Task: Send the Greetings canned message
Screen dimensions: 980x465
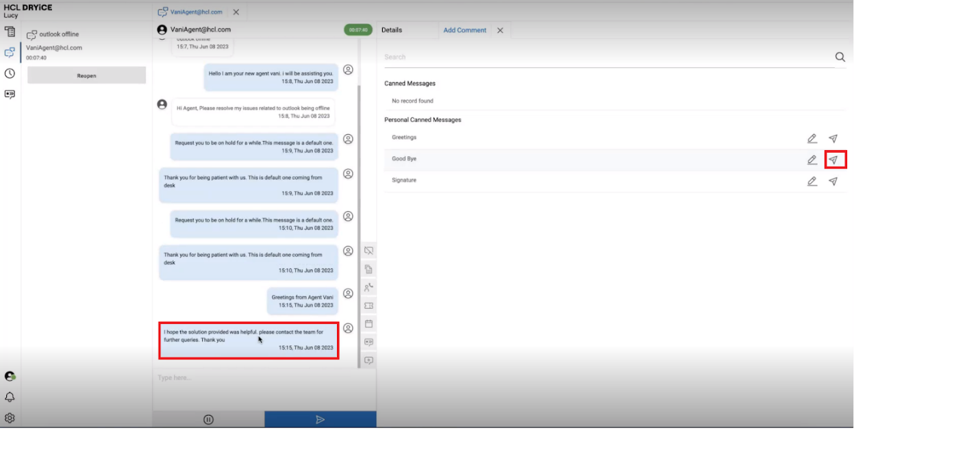Action: 833,138
